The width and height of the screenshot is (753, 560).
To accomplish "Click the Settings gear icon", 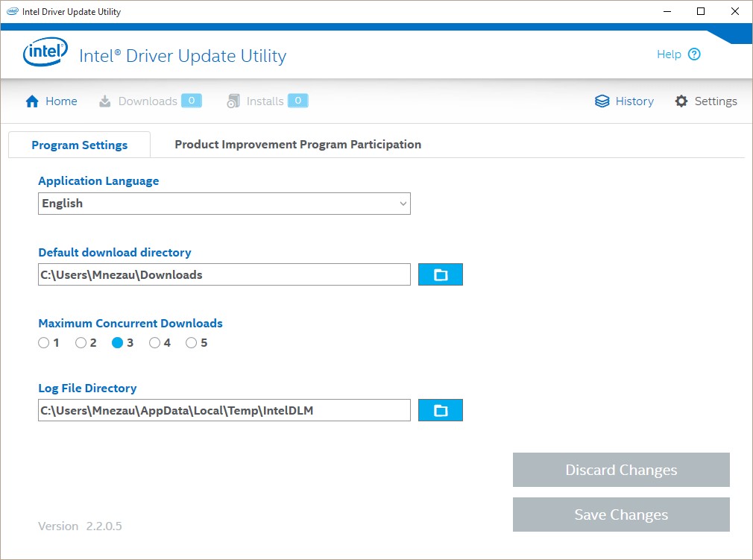I will [x=681, y=101].
